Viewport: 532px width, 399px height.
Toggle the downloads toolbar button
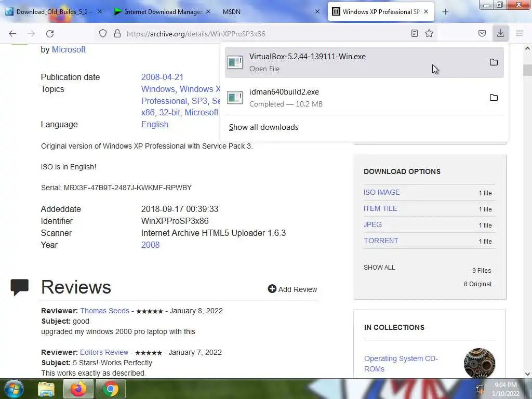click(x=500, y=33)
